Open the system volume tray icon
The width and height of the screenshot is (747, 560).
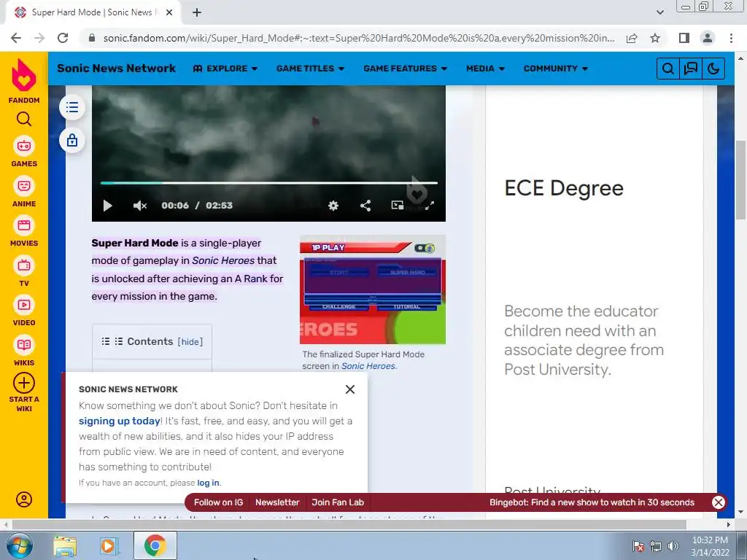[x=673, y=546]
